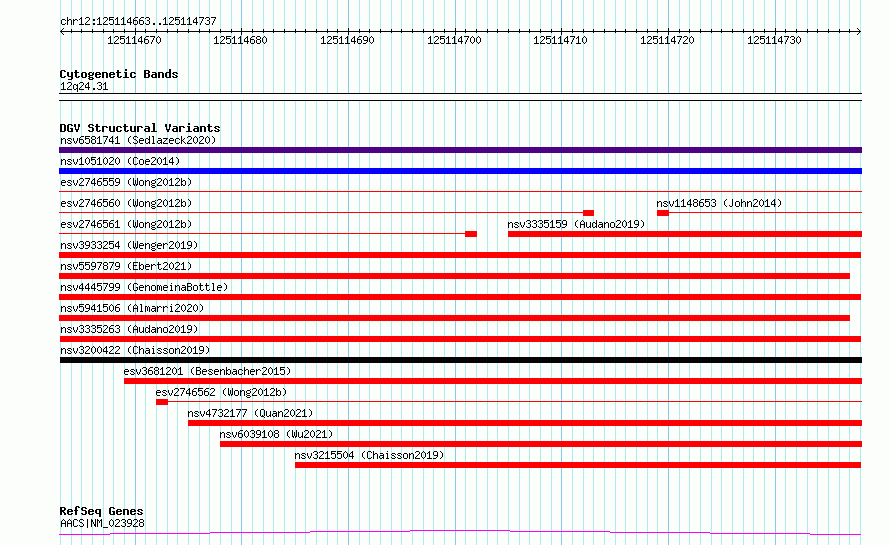Click the small red esv2746562 start block

tap(162, 402)
